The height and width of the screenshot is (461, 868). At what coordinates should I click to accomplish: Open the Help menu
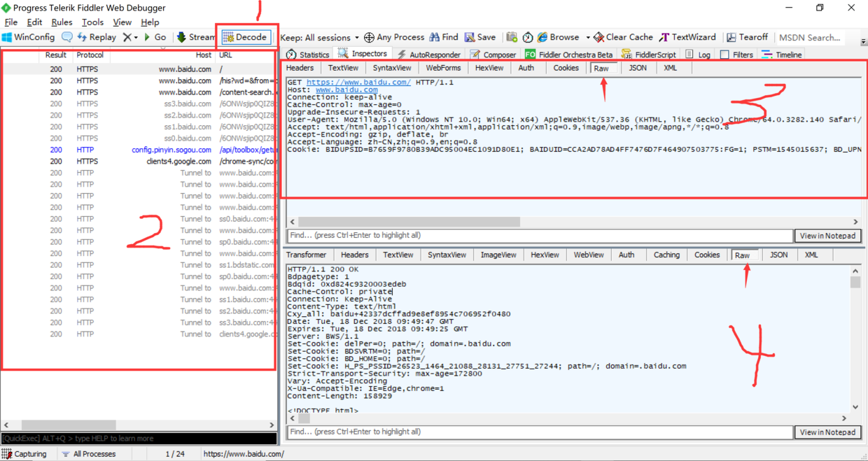click(x=150, y=22)
